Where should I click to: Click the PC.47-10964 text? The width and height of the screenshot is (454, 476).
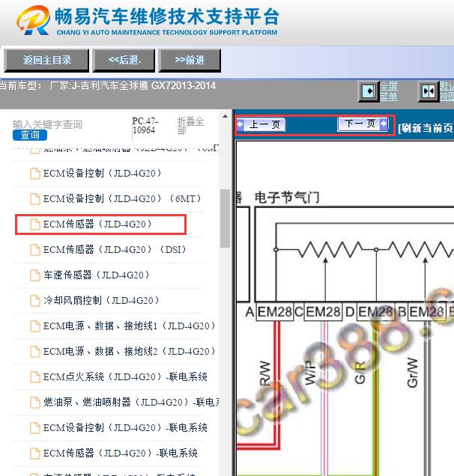tap(145, 126)
